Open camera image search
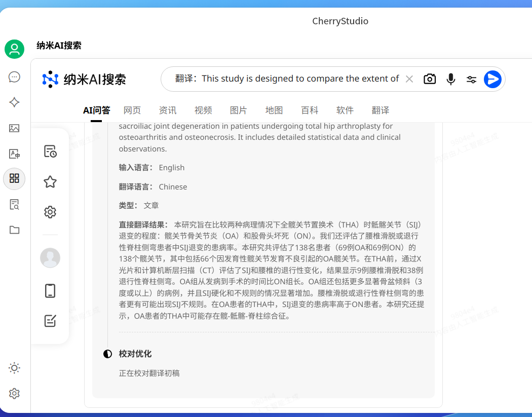The width and height of the screenshot is (532, 417). point(430,79)
